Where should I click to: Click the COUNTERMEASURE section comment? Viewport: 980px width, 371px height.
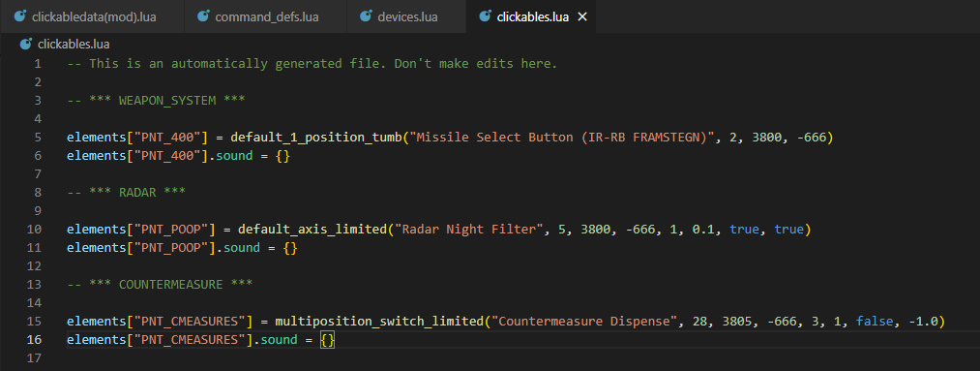click(160, 285)
